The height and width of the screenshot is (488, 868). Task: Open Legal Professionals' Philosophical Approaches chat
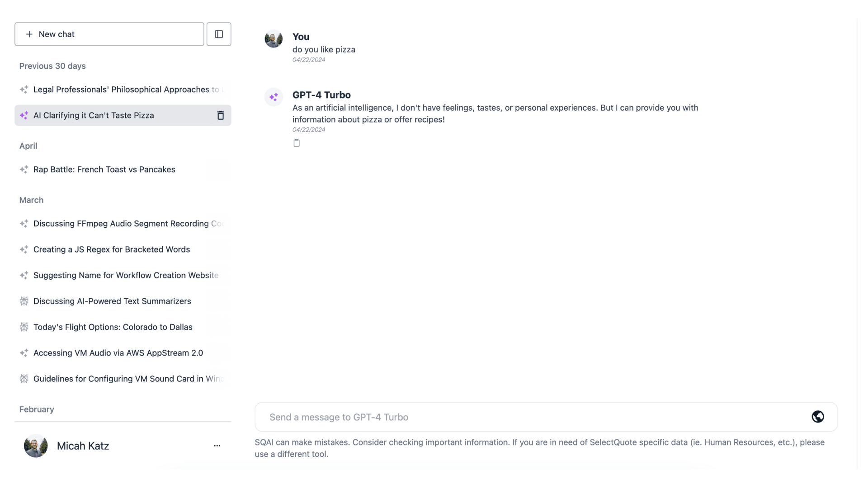[123, 89]
